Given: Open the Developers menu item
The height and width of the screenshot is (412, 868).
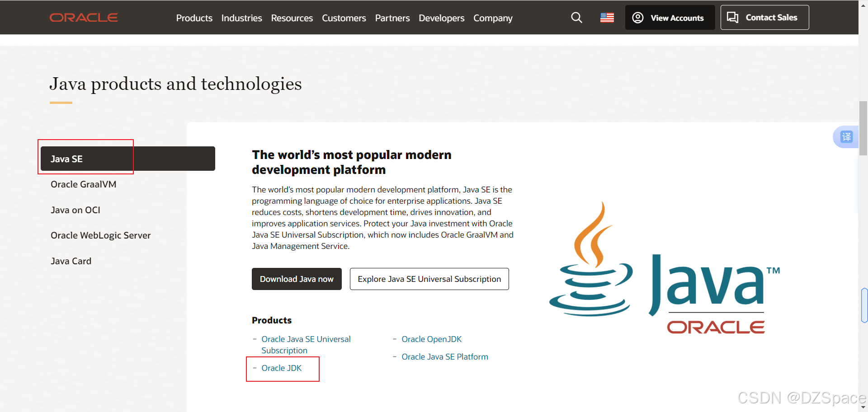Looking at the screenshot, I should coord(441,18).
